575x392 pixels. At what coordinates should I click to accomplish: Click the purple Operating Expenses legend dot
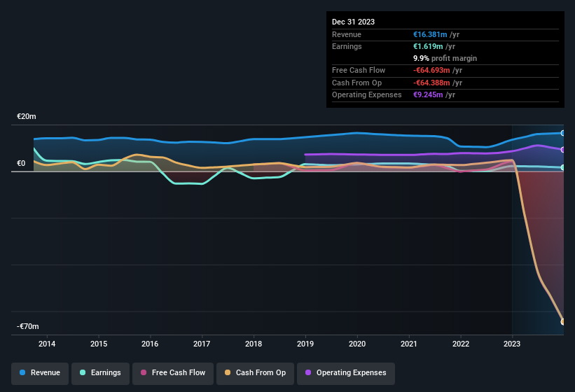308,372
